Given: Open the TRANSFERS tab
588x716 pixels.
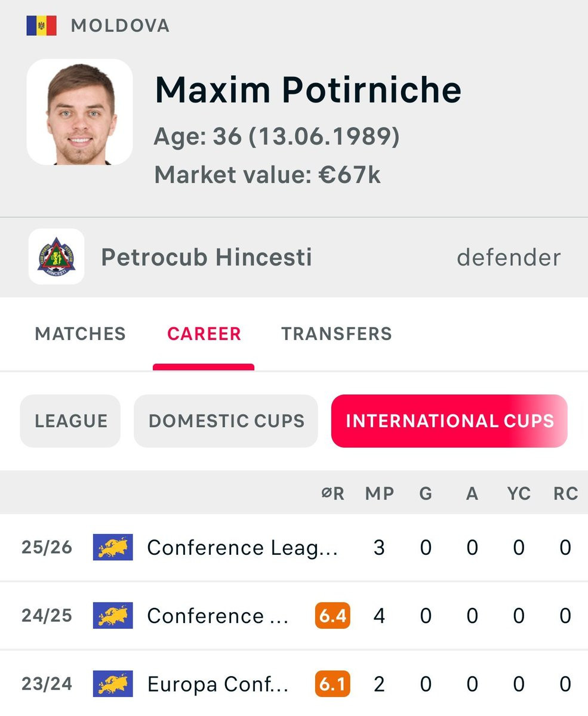Looking at the screenshot, I should pos(337,334).
